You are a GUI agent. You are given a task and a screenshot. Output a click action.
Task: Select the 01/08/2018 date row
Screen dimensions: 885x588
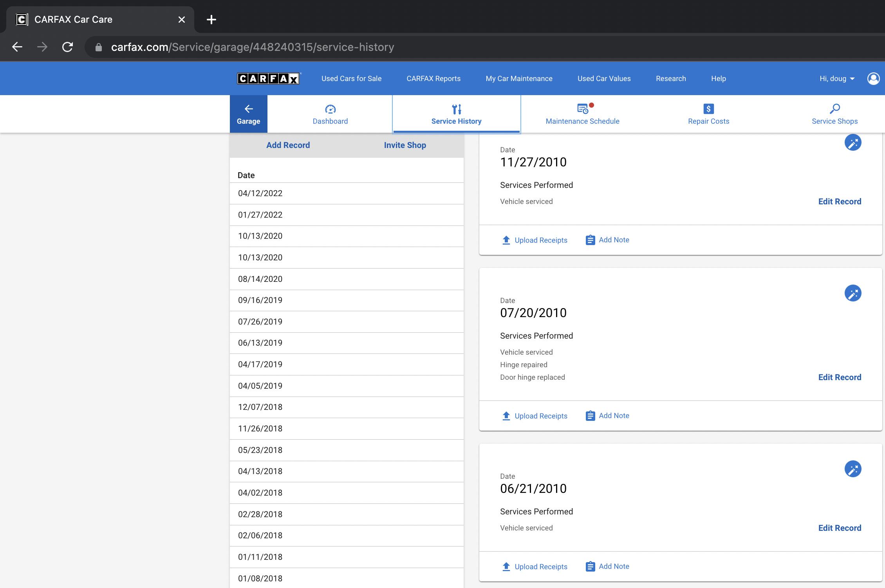click(347, 578)
